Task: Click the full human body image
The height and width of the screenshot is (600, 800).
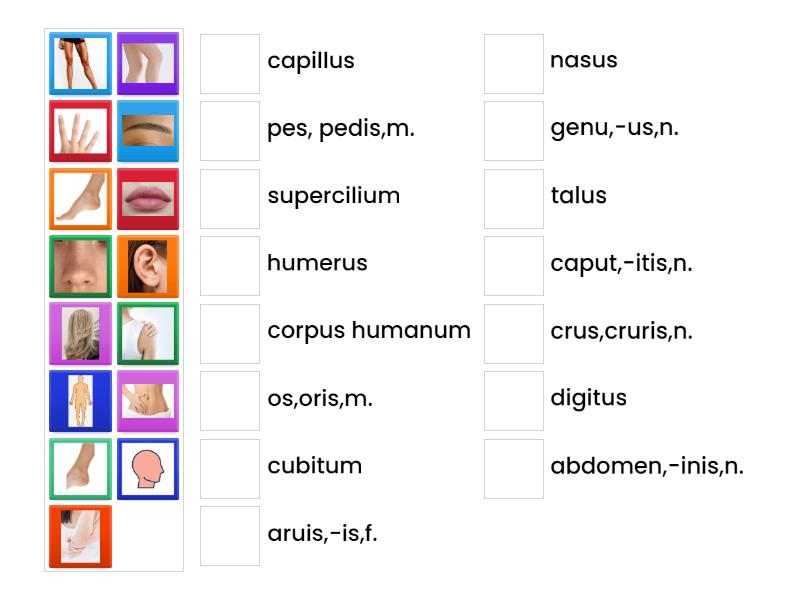Action: (80, 400)
